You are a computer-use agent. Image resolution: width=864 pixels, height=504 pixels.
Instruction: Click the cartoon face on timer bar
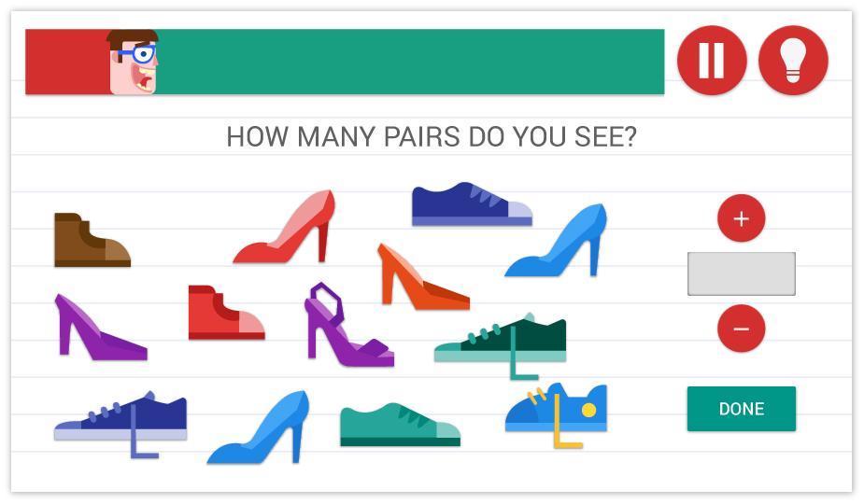[x=134, y=63]
